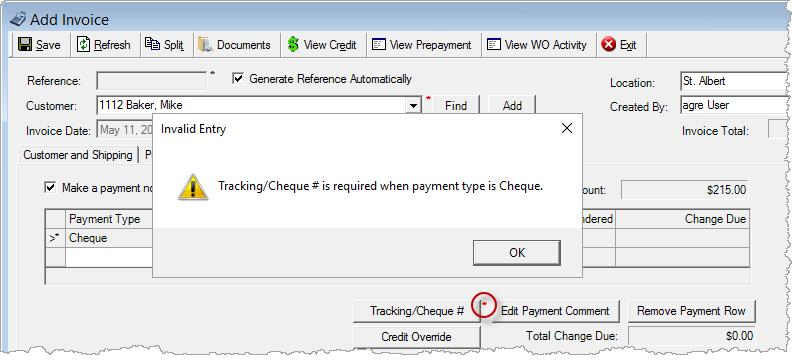Screen dimensions: 792x362
Task: Select the Customer and Shipping tab
Action: tap(78, 155)
